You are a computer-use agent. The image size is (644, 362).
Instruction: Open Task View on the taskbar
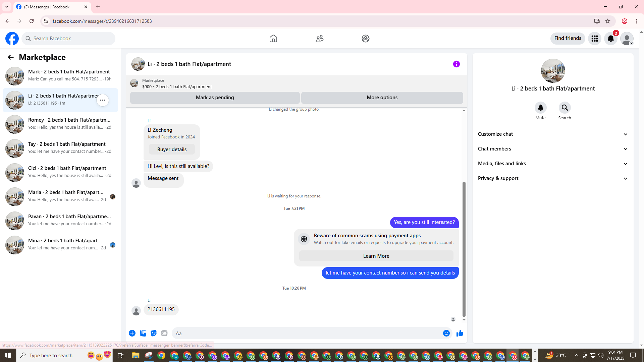121,355
